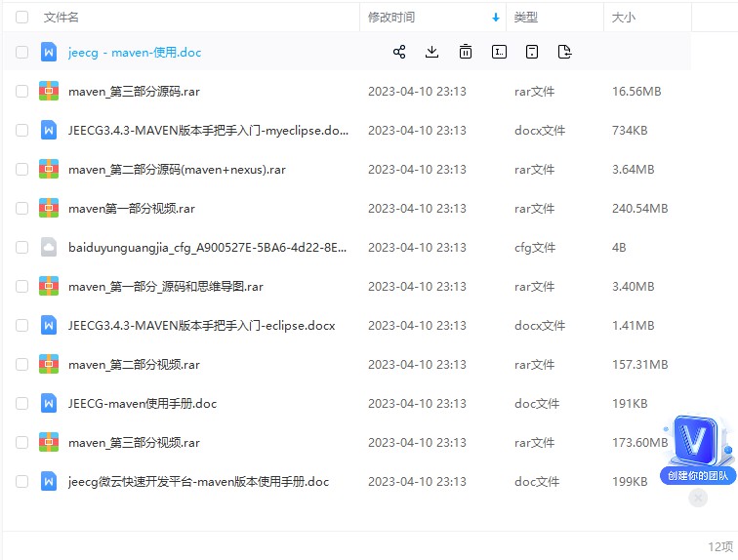Open file jeecg - maven-使用.doc
This screenshot has height=560, width=738.
[135, 52]
